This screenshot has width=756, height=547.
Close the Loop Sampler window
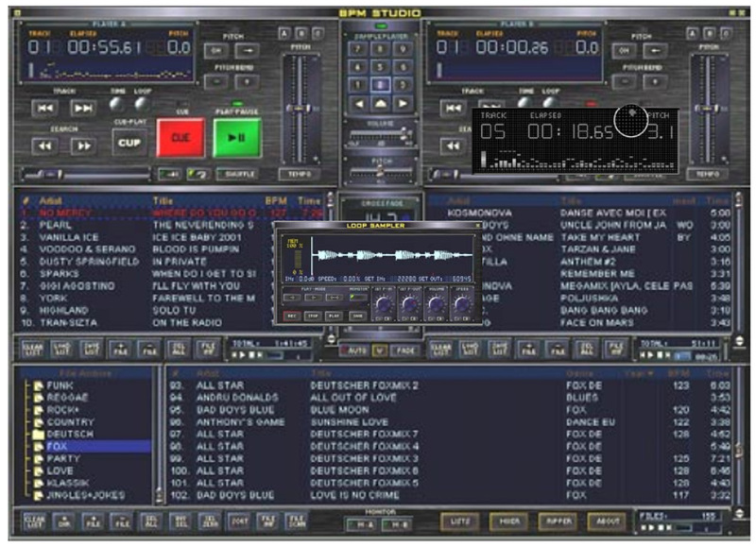478,225
